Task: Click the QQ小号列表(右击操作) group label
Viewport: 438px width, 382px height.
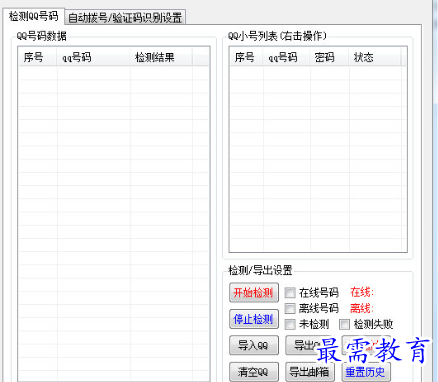Action: [277, 36]
